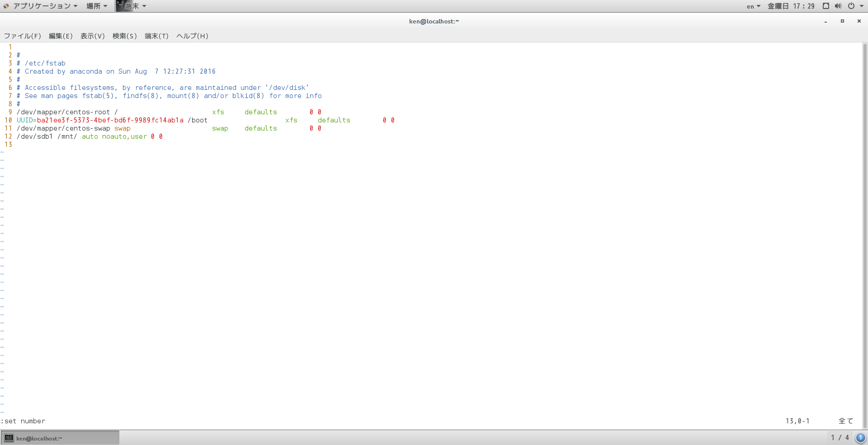
Task: Click the terminal icon in the bottom taskbar
Action: coord(9,438)
